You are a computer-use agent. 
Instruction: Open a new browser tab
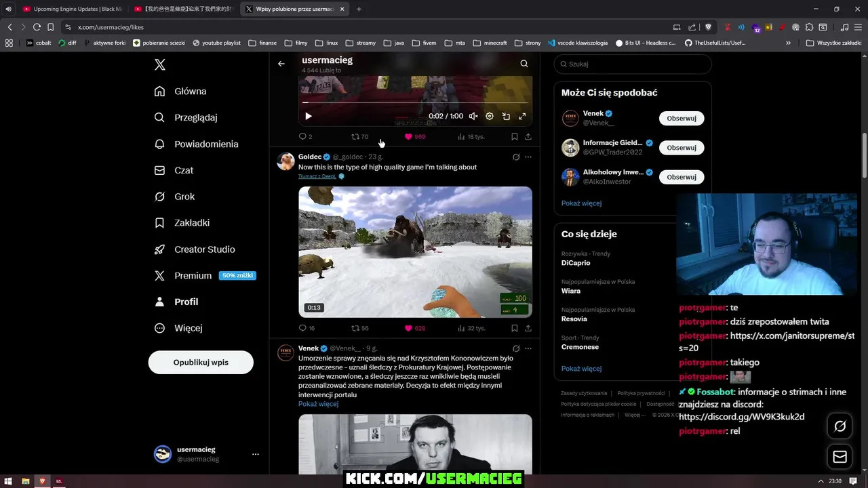(359, 9)
